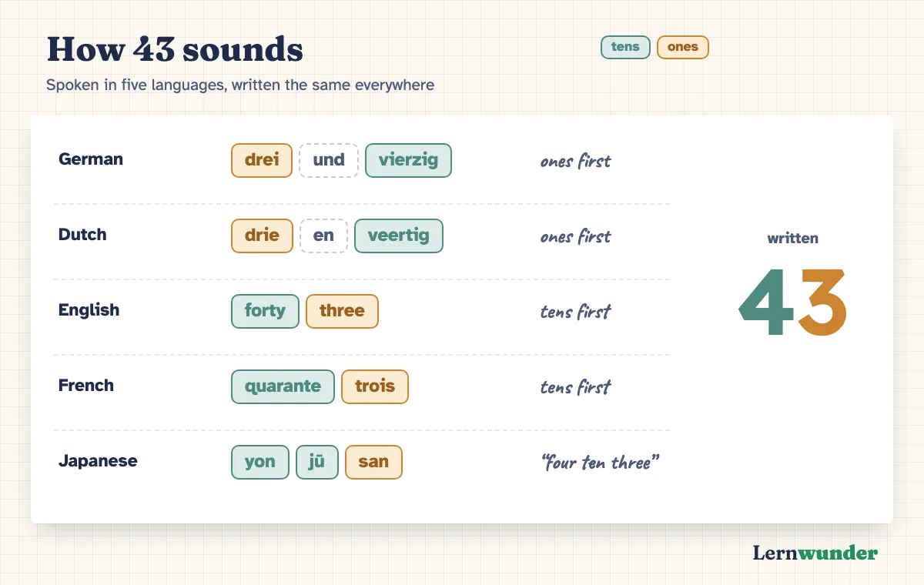Click the "forty" chip
The width and height of the screenshot is (924, 585).
265,311
